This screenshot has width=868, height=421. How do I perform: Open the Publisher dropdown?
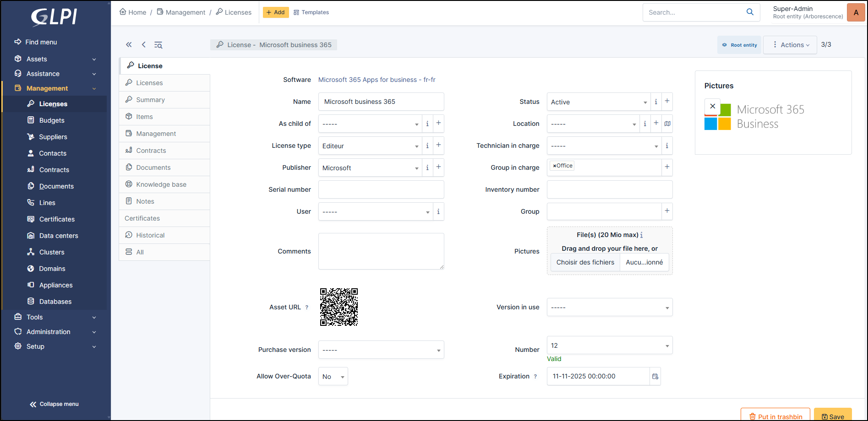(x=370, y=167)
